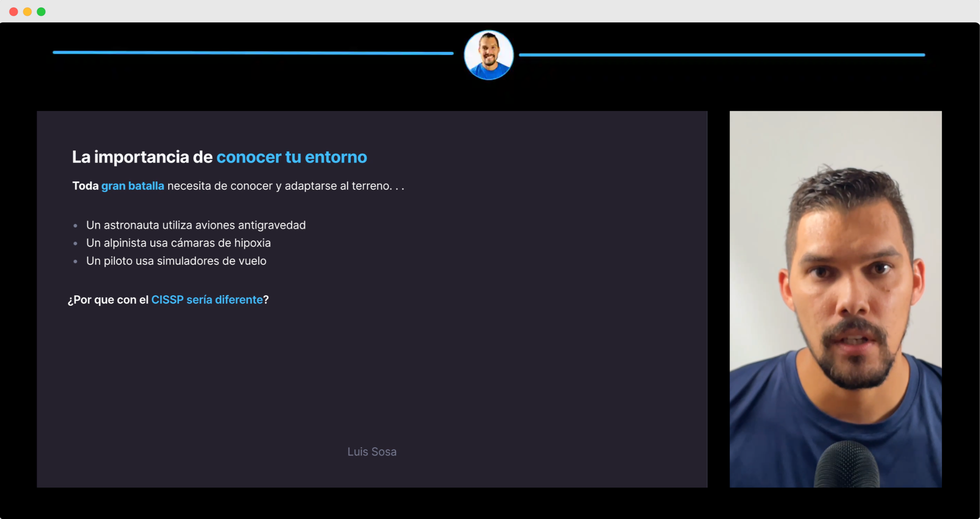Click the blue progress line left of avatar

[253, 53]
